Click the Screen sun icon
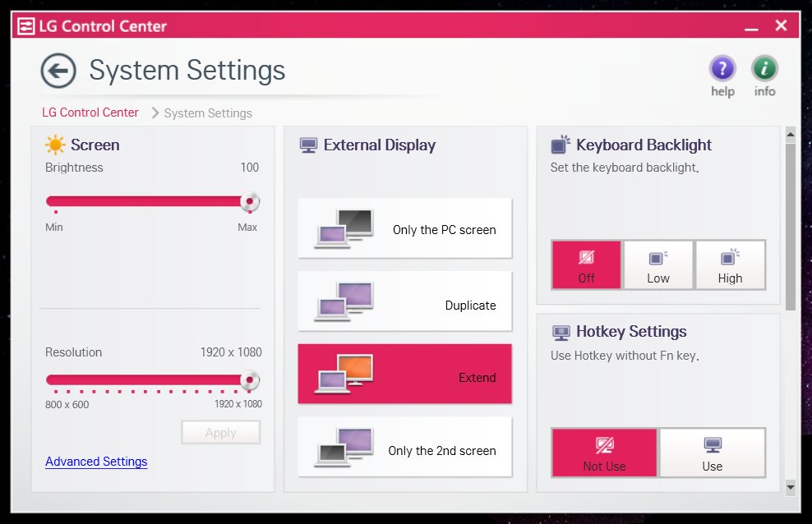The height and width of the screenshot is (524, 812). pyautogui.click(x=55, y=145)
